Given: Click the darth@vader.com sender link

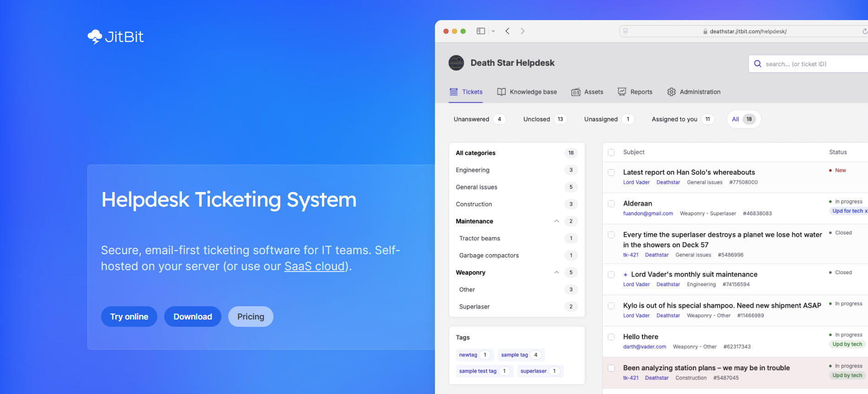Looking at the screenshot, I should (645, 347).
